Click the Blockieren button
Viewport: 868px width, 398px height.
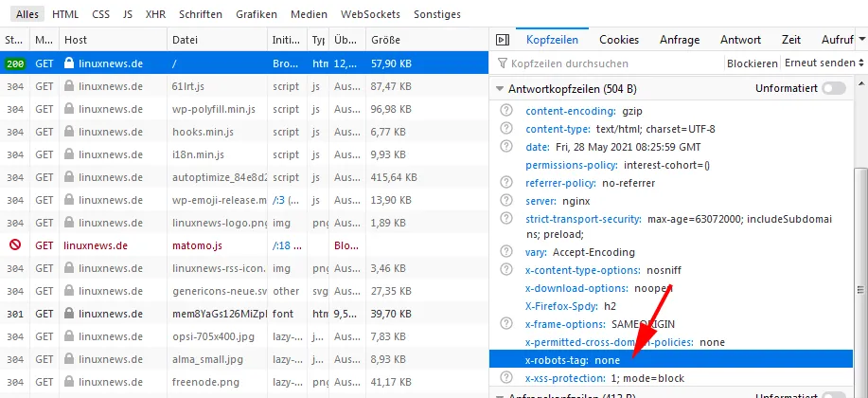(752, 63)
